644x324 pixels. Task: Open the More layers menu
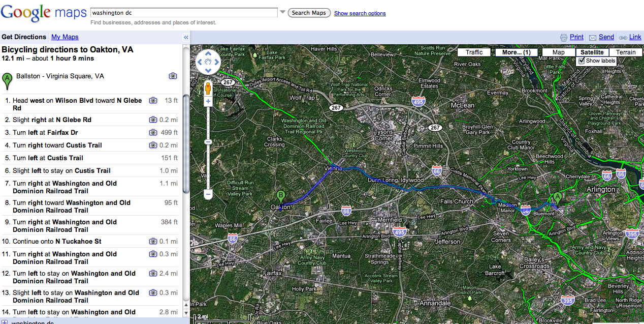point(516,52)
